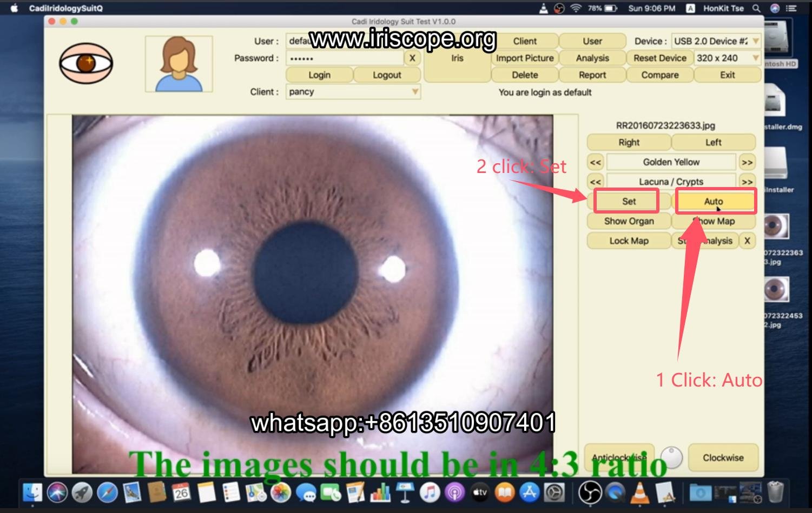The width and height of the screenshot is (812, 513).
Task: Open the Trash in the dock
Action: 775,492
